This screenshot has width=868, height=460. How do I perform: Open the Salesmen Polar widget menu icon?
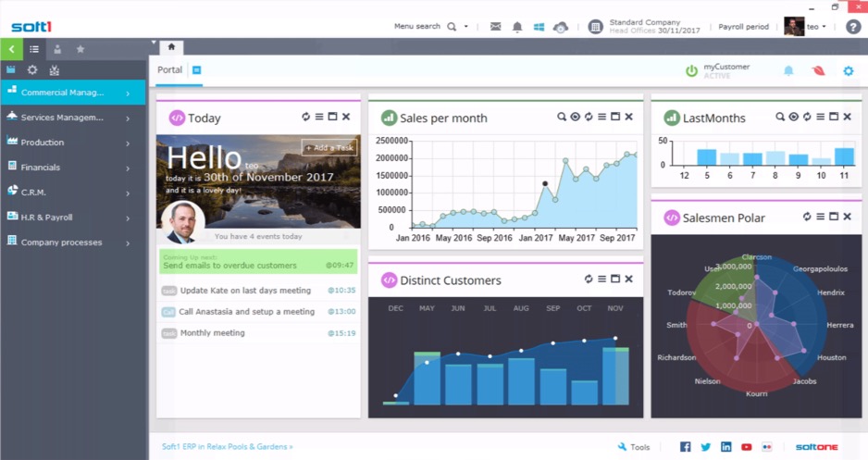point(820,217)
